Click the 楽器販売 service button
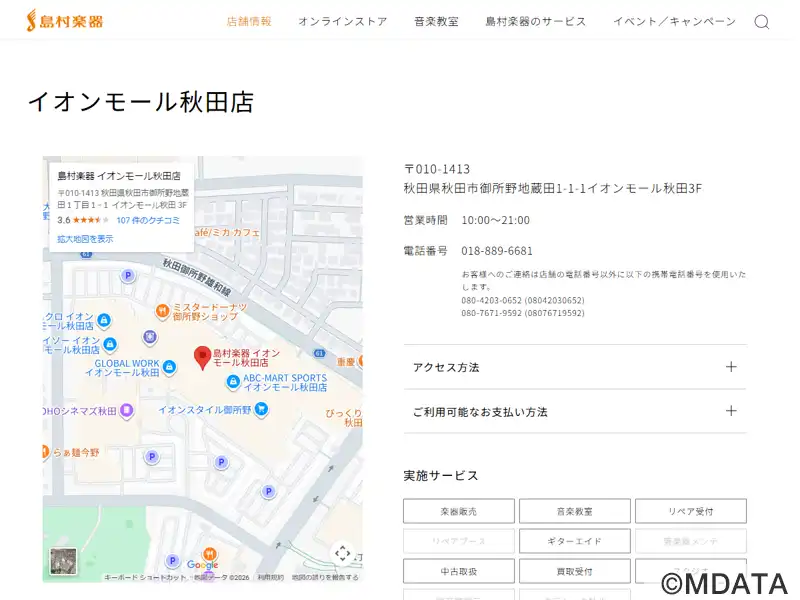The width and height of the screenshot is (800, 600). tap(458, 511)
